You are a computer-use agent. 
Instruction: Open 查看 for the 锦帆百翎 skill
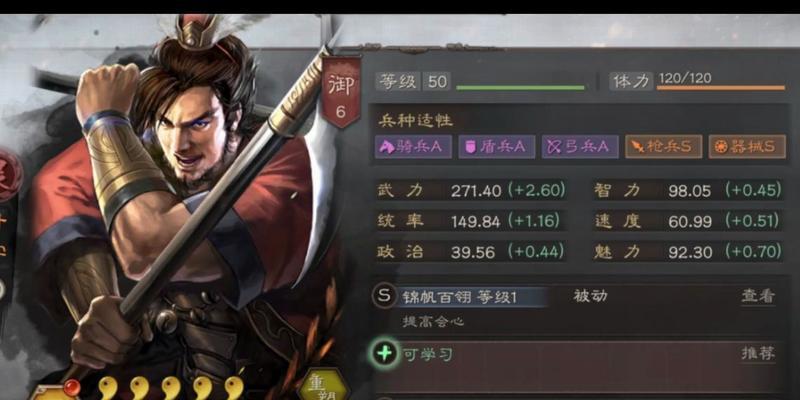click(758, 296)
